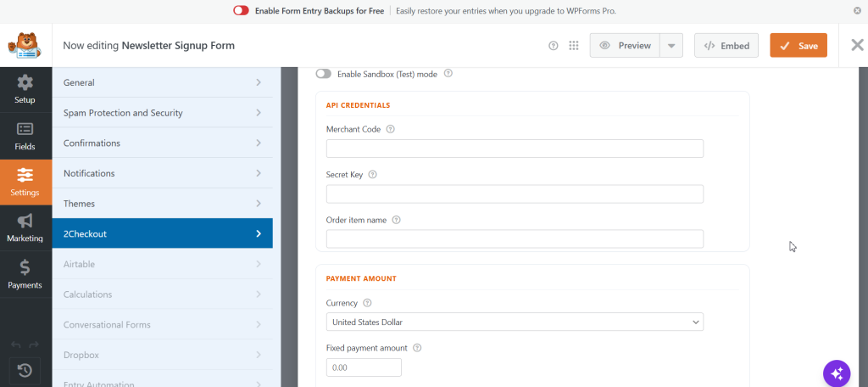Click the Fixed payment amount field

click(364, 367)
